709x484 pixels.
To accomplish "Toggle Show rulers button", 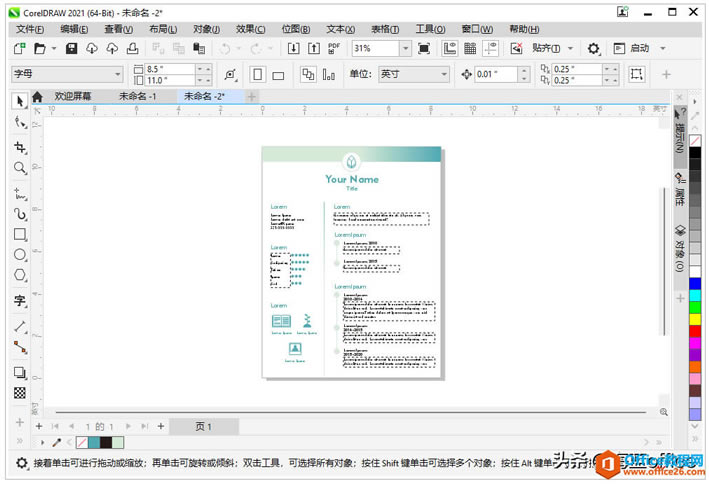I will [x=449, y=48].
